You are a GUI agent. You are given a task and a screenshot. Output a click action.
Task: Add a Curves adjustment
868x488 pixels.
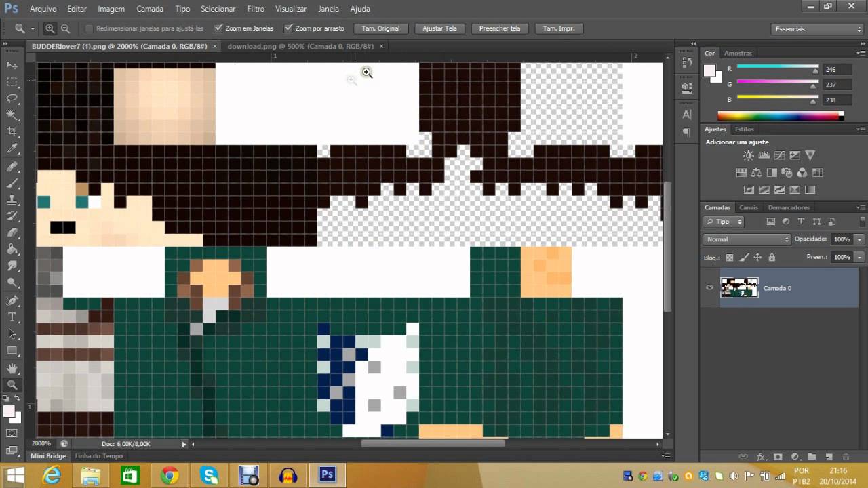779,156
